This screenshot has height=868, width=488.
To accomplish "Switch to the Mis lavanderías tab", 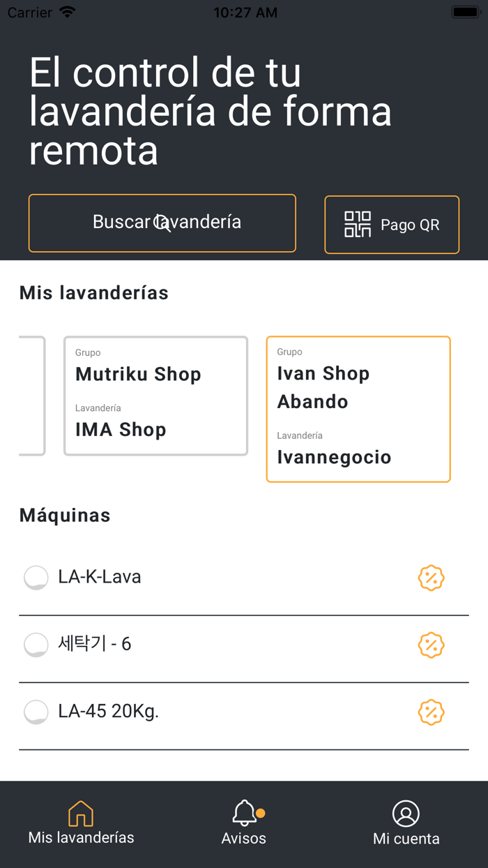I will click(x=81, y=837).
